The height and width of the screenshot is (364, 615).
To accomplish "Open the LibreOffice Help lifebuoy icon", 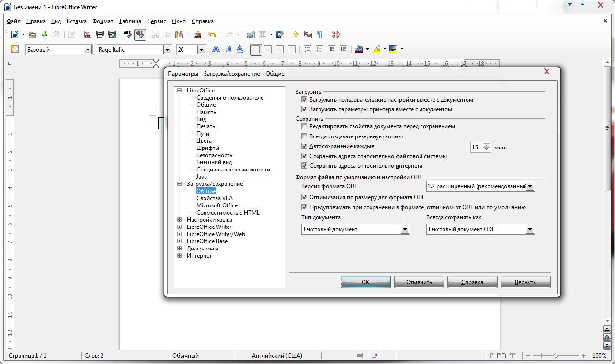I will [335, 34].
